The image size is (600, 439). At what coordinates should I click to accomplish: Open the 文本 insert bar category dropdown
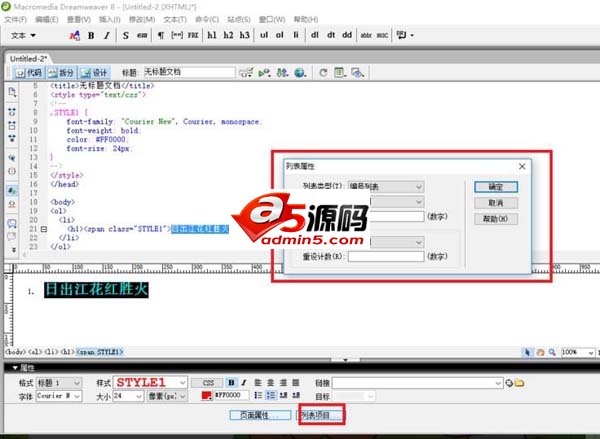[x=23, y=35]
